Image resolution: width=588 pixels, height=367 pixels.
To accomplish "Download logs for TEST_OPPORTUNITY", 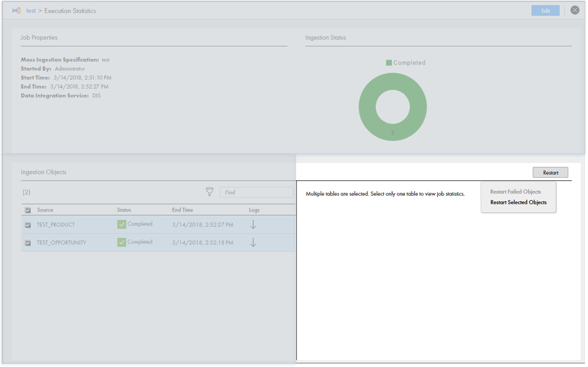I will pyautogui.click(x=253, y=243).
